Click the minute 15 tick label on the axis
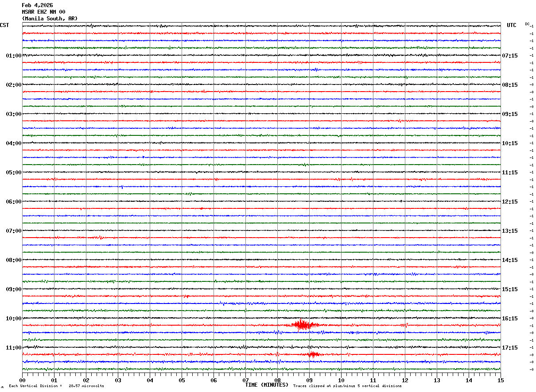 [x=501, y=380]
